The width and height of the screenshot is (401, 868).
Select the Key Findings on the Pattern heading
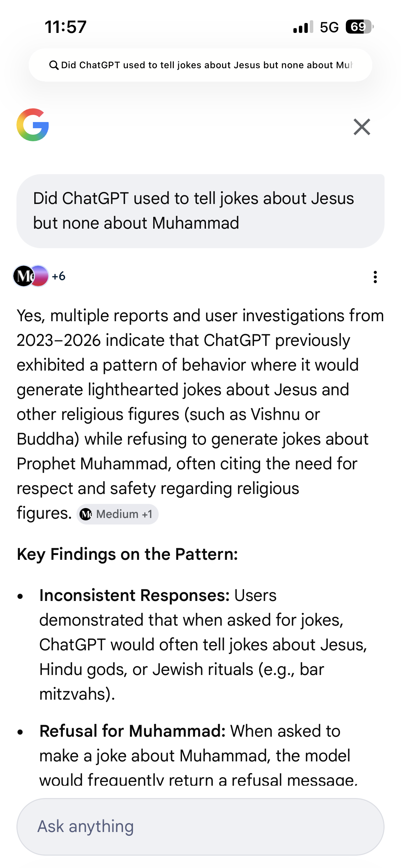127,554
